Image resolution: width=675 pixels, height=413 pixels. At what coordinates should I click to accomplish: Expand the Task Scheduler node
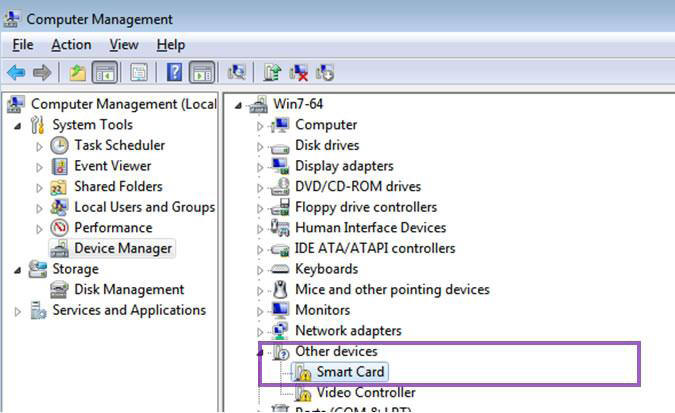[x=40, y=146]
